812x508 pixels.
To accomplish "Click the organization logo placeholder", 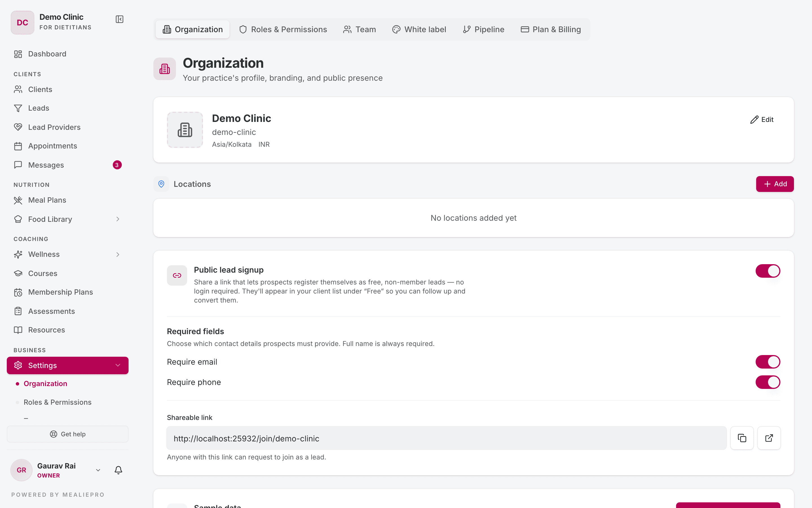I will pos(185,130).
